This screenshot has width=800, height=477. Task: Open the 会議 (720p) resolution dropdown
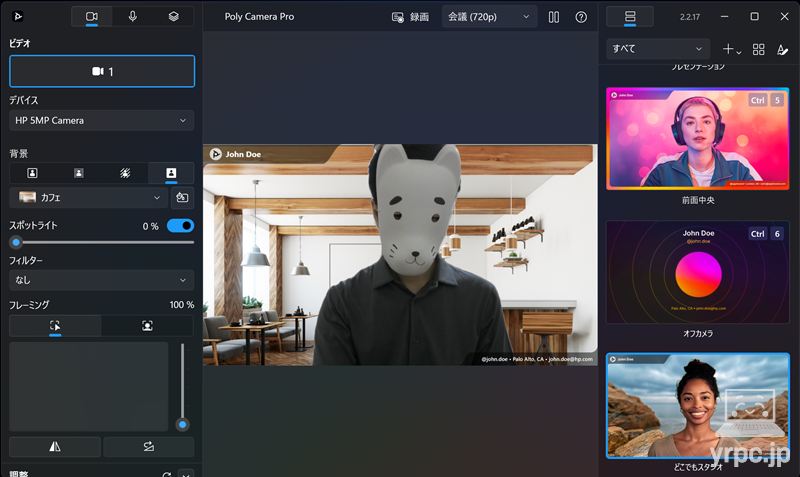tap(489, 17)
